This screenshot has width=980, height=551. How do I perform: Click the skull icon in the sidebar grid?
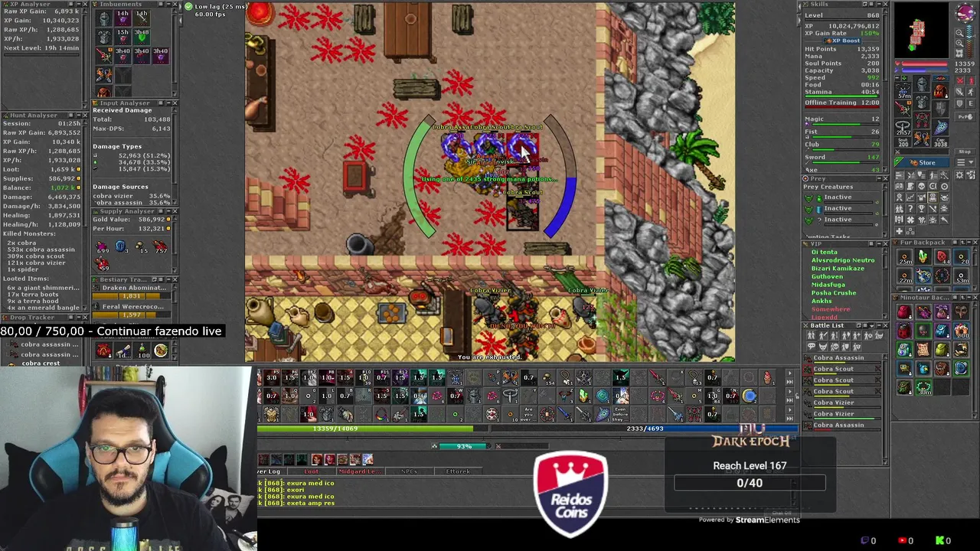coord(922,186)
